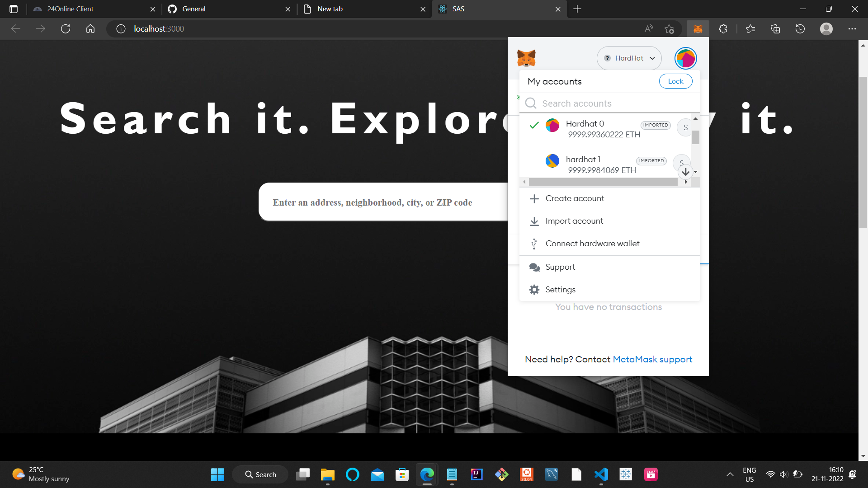Open Support via the chat bubble icon
Screen dimensions: 868x488
tap(534, 267)
